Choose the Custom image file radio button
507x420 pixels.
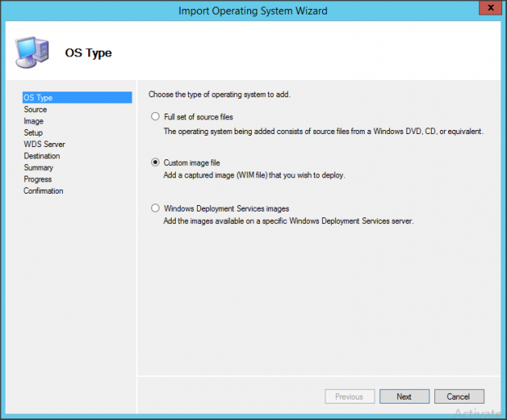pos(155,163)
